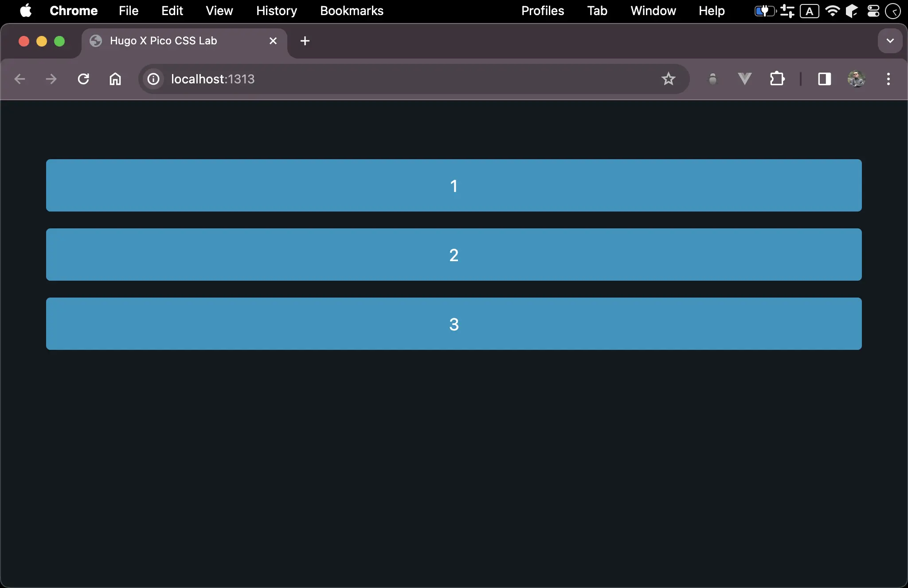Click the Chrome extensions puzzle icon
Image resolution: width=908 pixels, height=588 pixels.
pos(778,79)
